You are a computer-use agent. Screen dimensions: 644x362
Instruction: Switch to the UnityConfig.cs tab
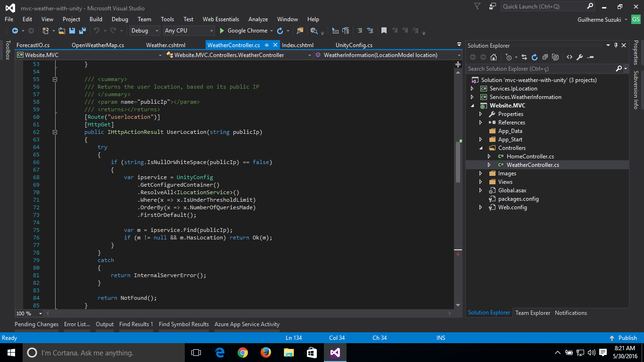point(354,45)
